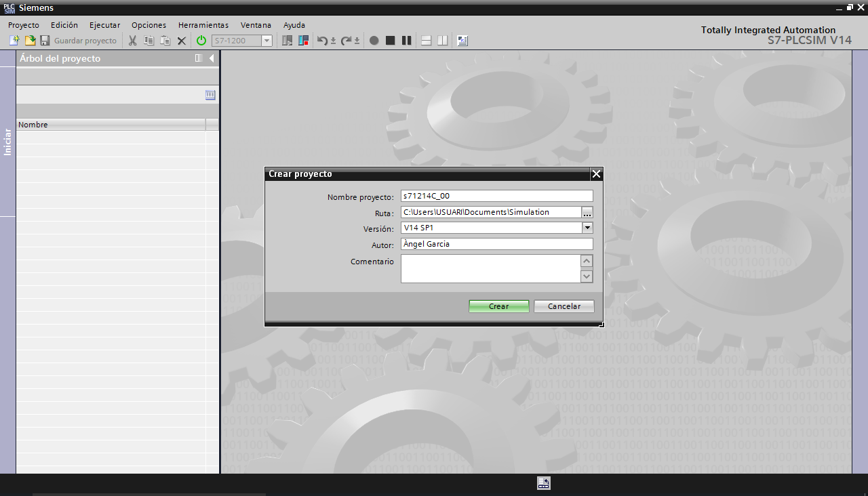The height and width of the screenshot is (496, 868).
Task: Open the Proyecto menu
Action: pos(24,25)
